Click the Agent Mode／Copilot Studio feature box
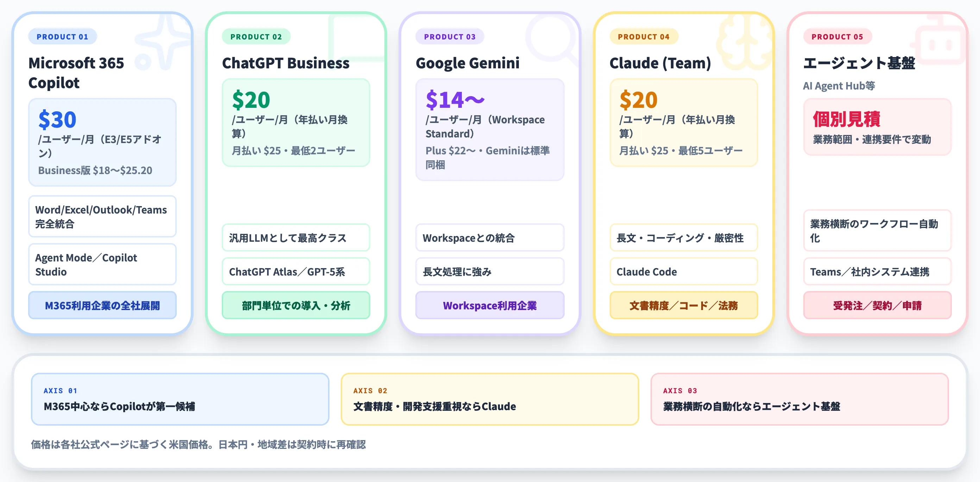 tap(102, 264)
